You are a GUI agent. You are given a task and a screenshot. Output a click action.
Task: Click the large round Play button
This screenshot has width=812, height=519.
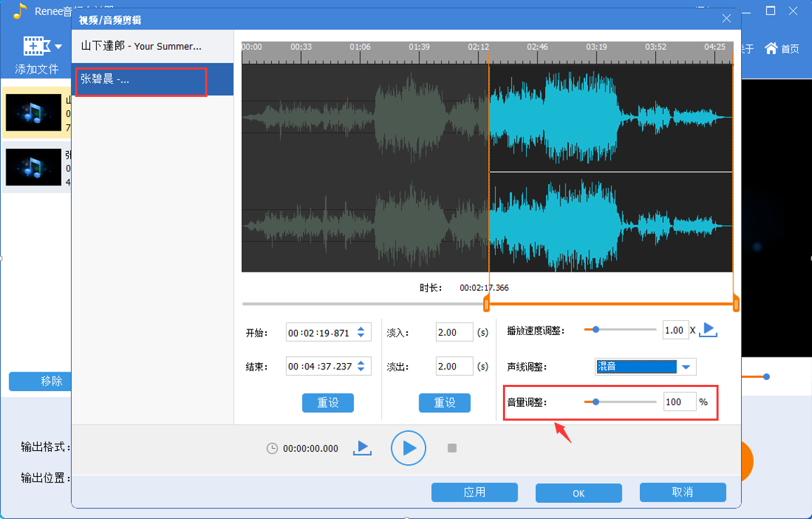point(408,448)
